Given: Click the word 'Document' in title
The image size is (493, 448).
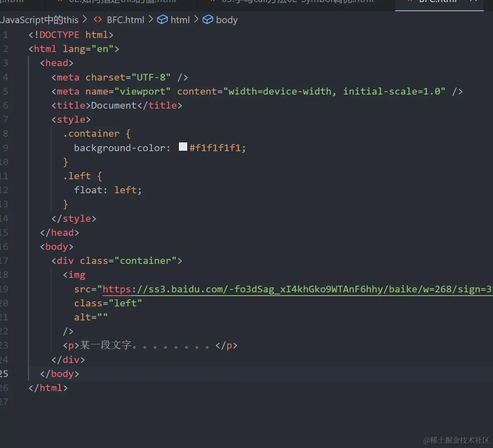Looking at the screenshot, I should click(x=114, y=105).
